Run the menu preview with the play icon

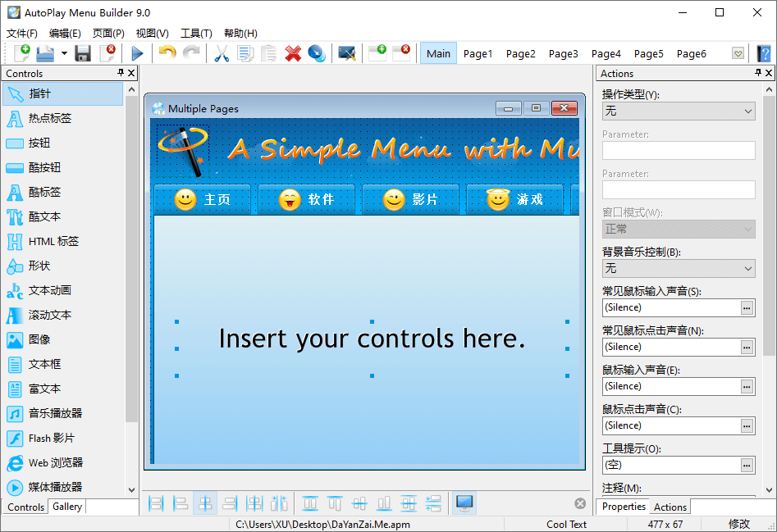point(137,53)
